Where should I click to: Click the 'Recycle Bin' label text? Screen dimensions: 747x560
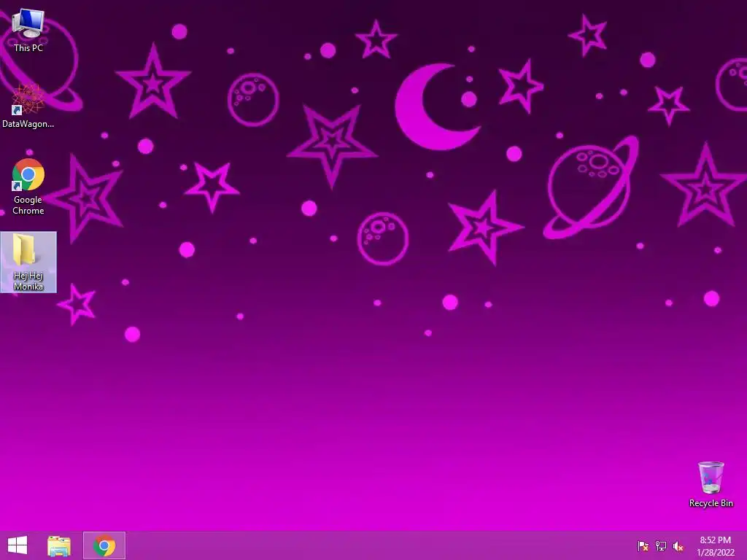711,503
